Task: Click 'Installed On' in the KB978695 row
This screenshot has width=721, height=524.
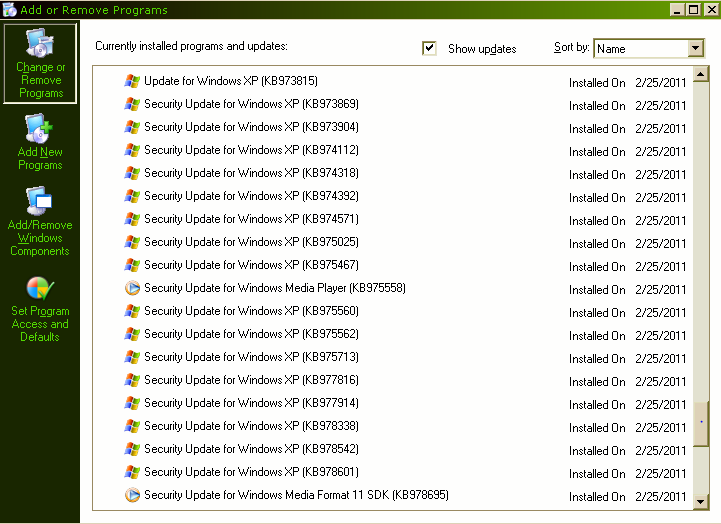Action: click(597, 497)
